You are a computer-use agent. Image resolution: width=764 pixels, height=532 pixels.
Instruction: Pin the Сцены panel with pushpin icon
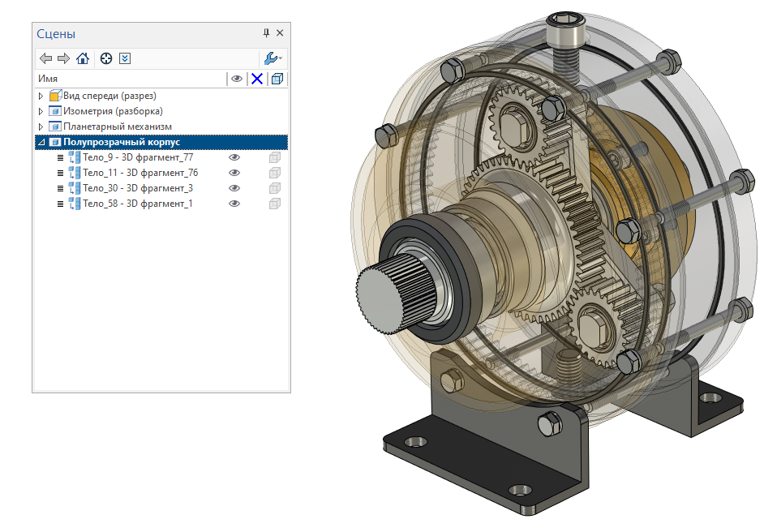tap(266, 33)
